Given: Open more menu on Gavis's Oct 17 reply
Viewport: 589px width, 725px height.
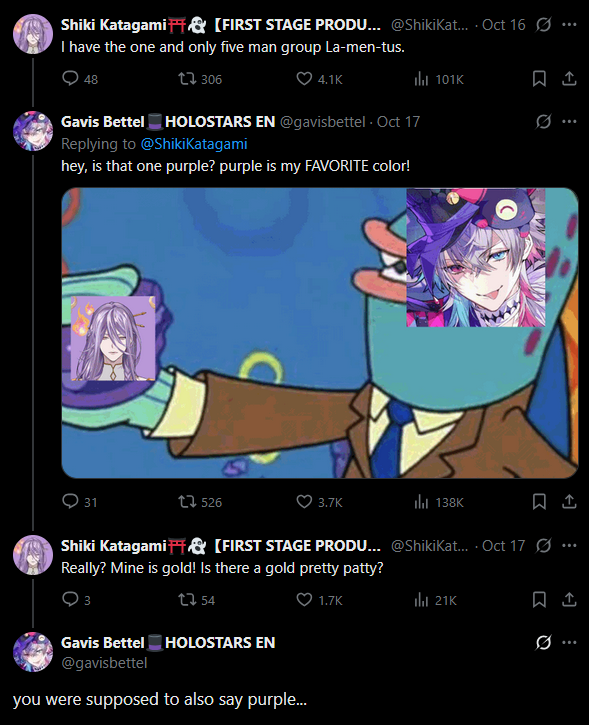Looking at the screenshot, I should pyautogui.click(x=569, y=122).
